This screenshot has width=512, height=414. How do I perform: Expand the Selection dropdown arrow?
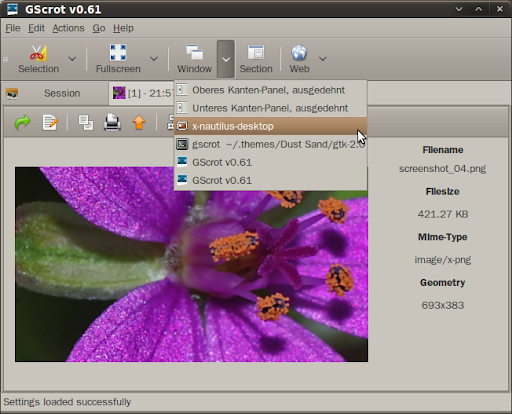[72, 59]
